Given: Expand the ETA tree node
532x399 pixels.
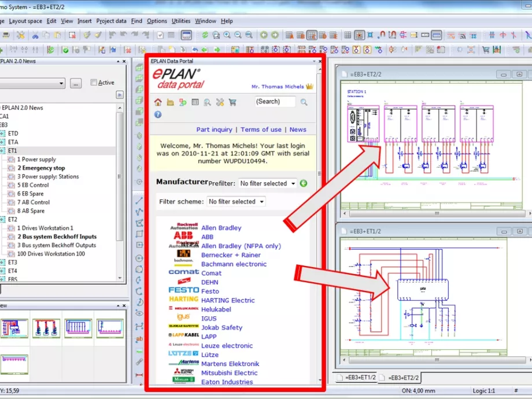Looking at the screenshot, I should click(3, 142).
